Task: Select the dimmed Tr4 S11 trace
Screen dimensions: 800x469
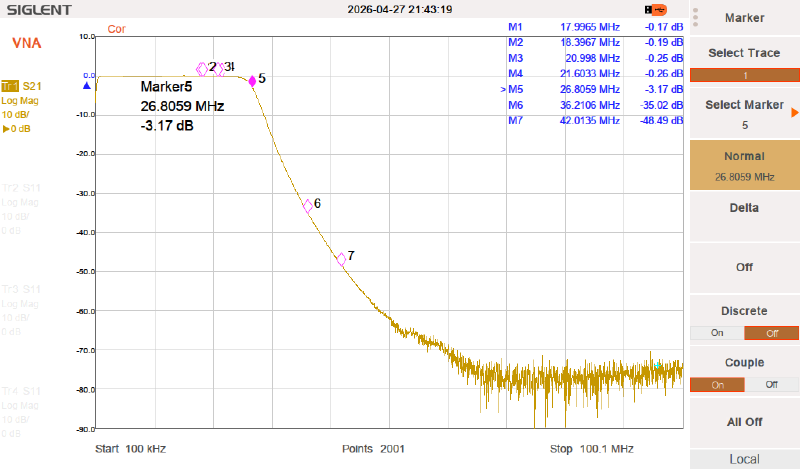Action: (21, 391)
